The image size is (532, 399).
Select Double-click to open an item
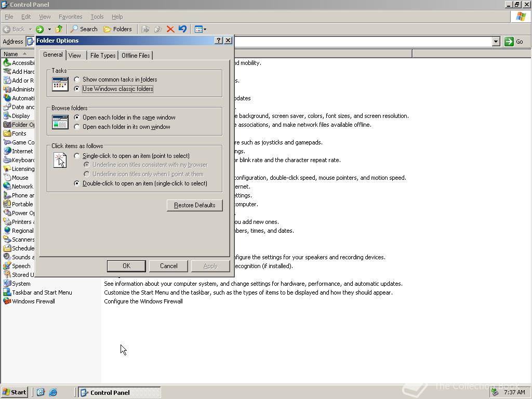pos(140,183)
